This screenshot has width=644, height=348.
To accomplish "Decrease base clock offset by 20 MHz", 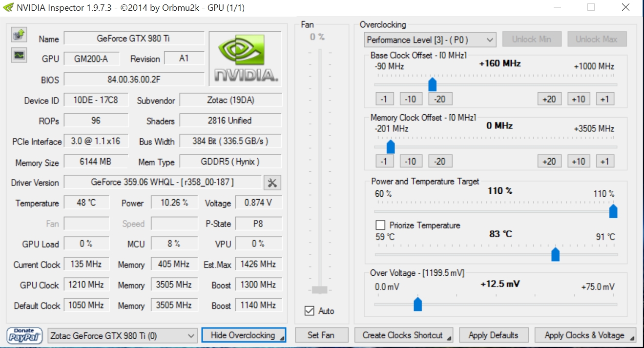I will (440, 99).
